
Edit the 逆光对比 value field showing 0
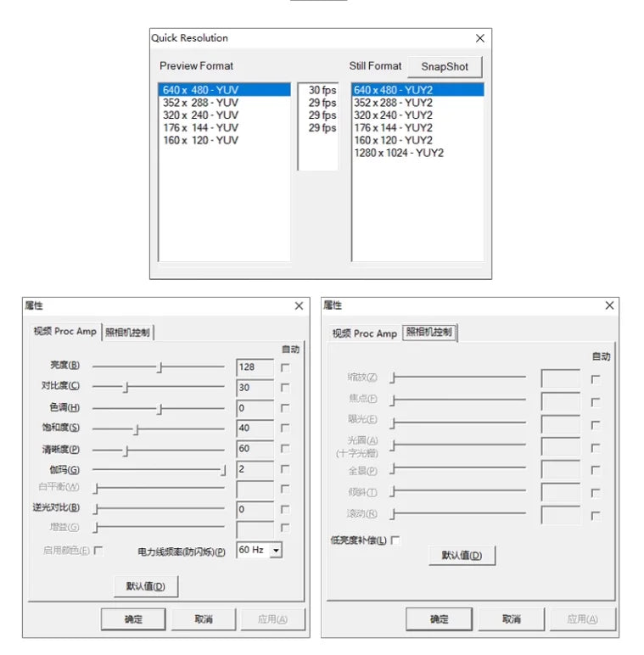pos(255,510)
